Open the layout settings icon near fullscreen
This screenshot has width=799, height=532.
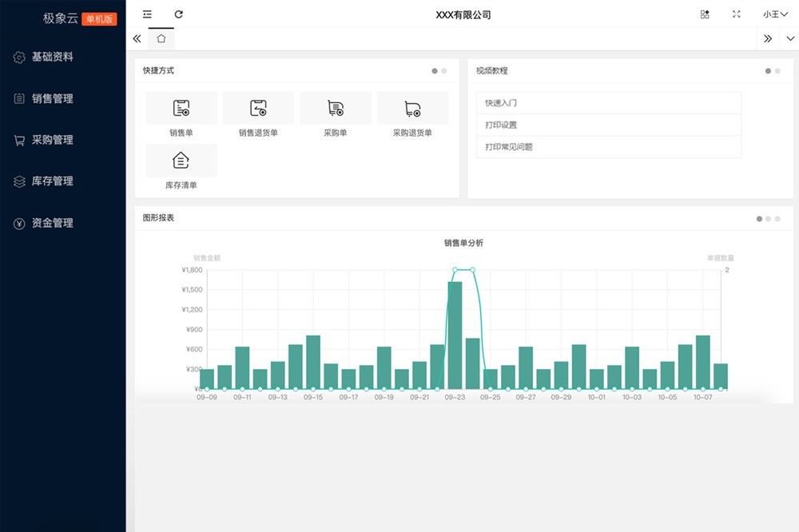[705, 14]
